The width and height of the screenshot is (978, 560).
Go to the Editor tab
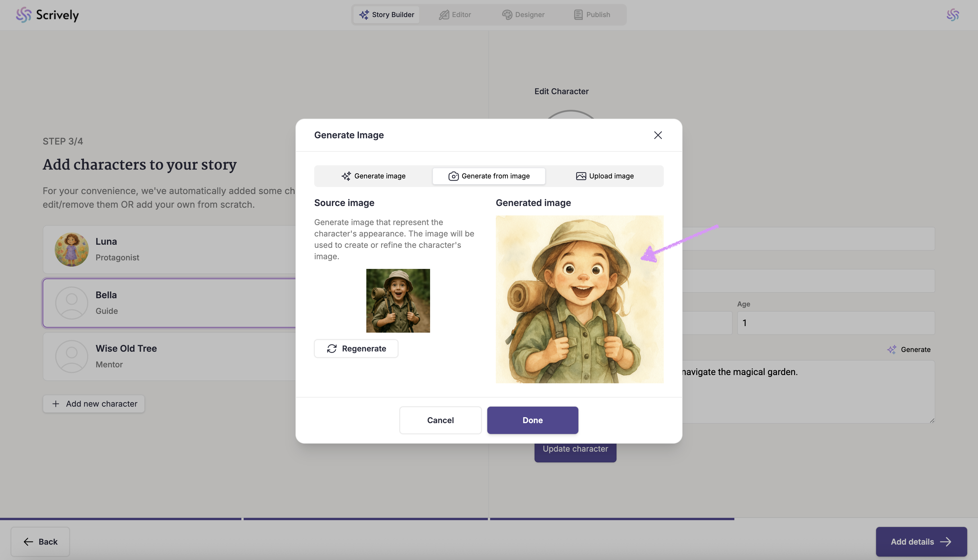pyautogui.click(x=455, y=15)
